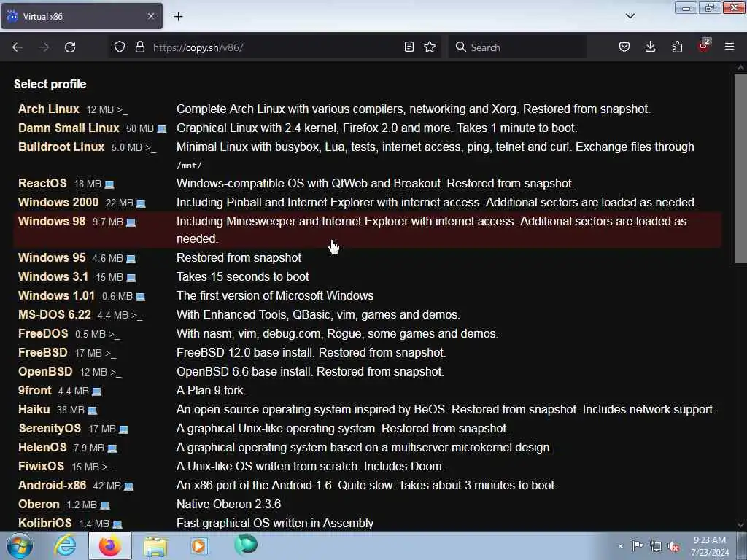
Task: Launch the Windows 98 profile
Action: tap(52, 222)
